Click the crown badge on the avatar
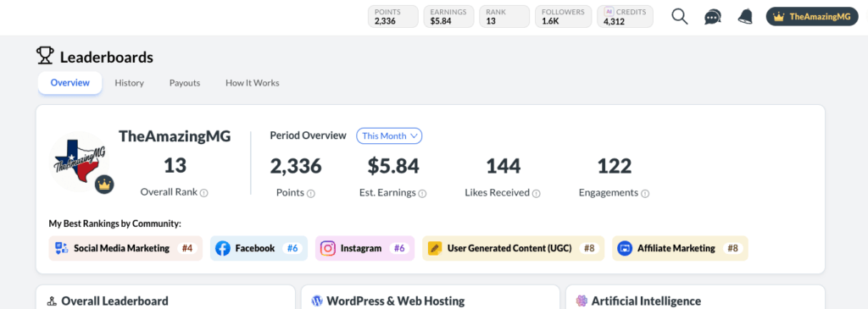This screenshot has width=868, height=309. point(104,184)
